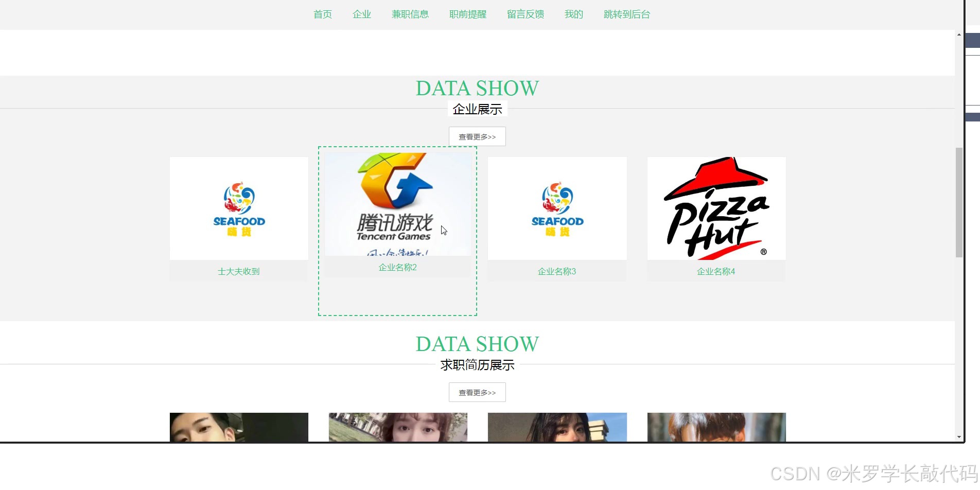Click the page scrollbar up arrow

click(x=959, y=34)
